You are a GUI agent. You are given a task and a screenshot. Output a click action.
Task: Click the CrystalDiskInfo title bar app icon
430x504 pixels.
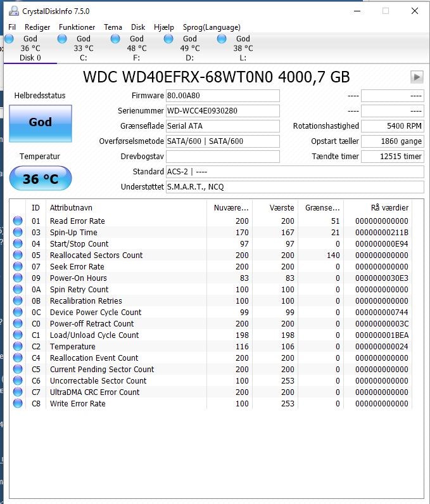(14, 11)
